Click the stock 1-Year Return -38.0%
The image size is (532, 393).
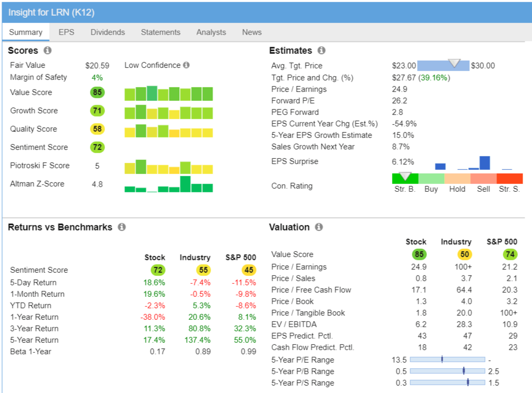(x=153, y=317)
